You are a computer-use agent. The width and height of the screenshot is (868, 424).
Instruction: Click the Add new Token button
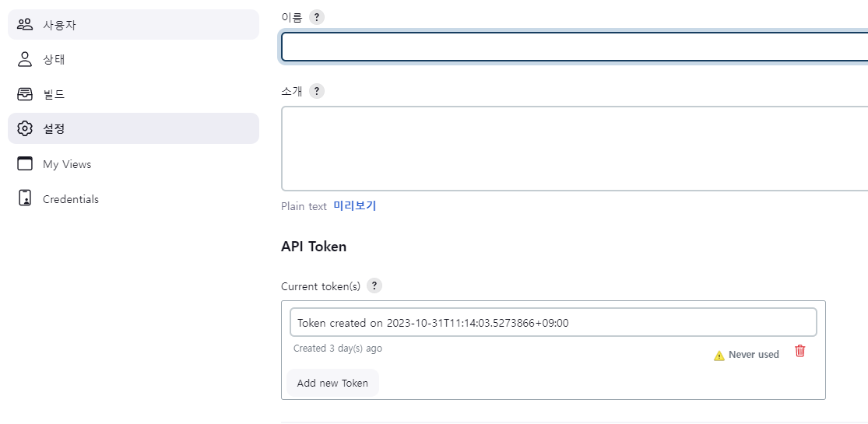pos(332,383)
